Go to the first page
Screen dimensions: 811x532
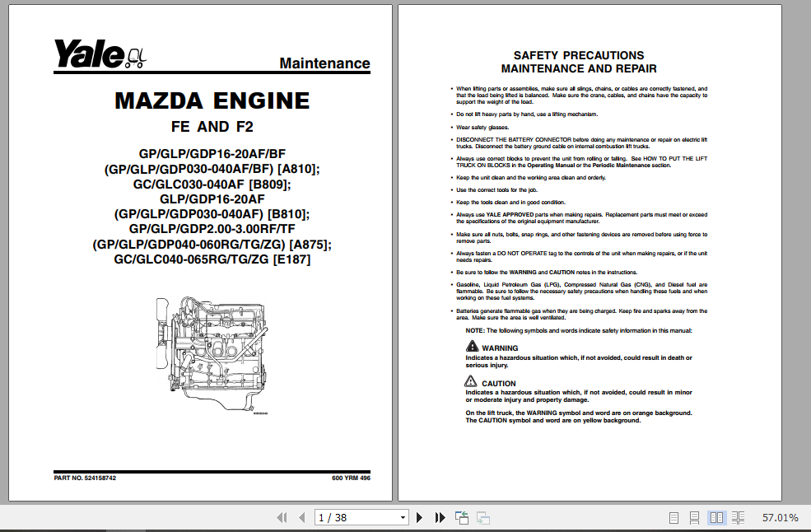(x=282, y=517)
